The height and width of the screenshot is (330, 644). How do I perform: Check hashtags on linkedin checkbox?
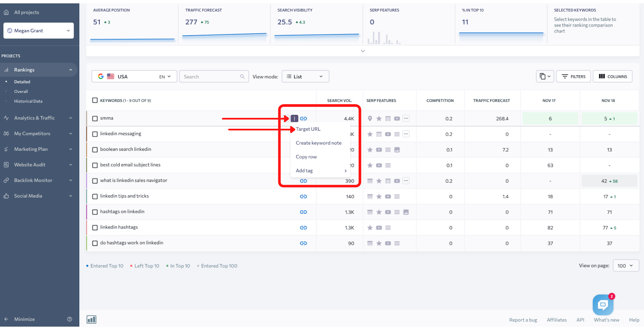tap(95, 212)
